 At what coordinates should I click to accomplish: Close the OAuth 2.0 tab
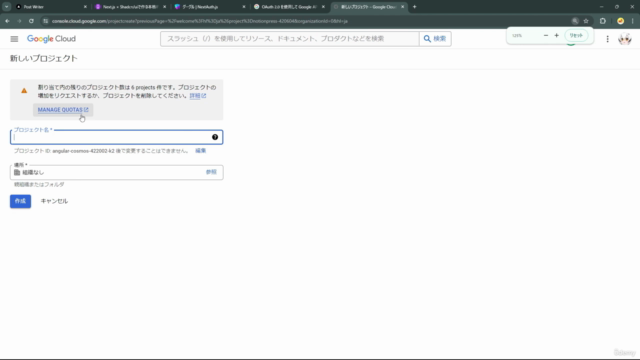323,7
